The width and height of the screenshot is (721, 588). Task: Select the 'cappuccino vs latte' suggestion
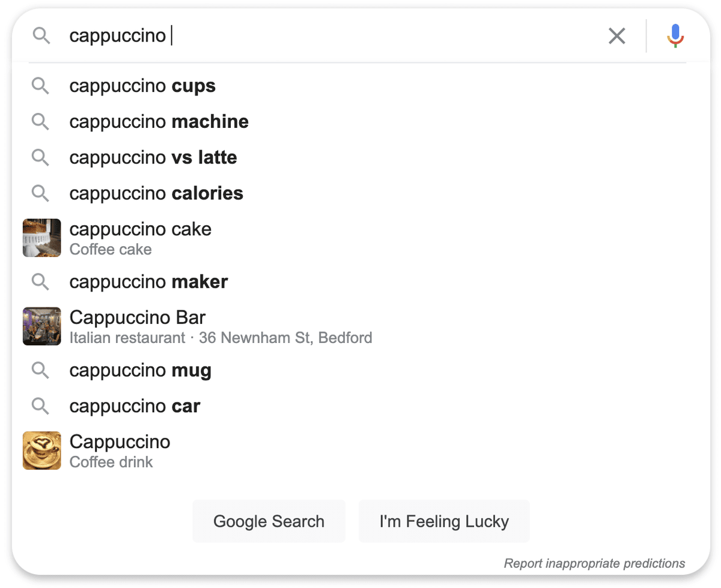[153, 157]
